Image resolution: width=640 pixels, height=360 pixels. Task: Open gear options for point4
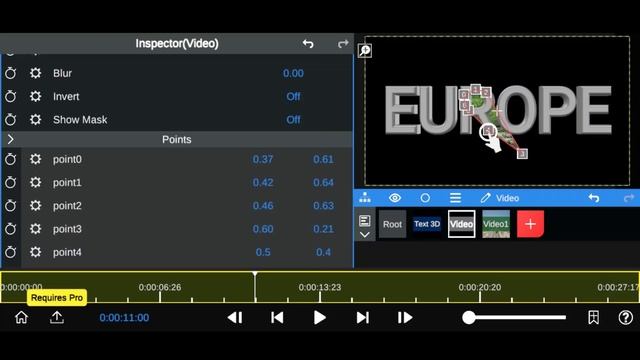pos(36,252)
